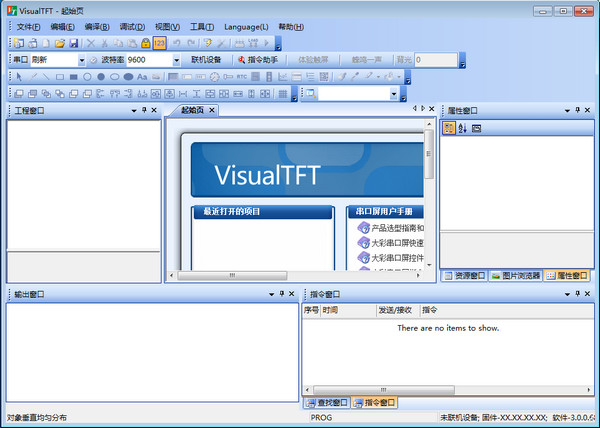Click the open folder icon

point(59,43)
